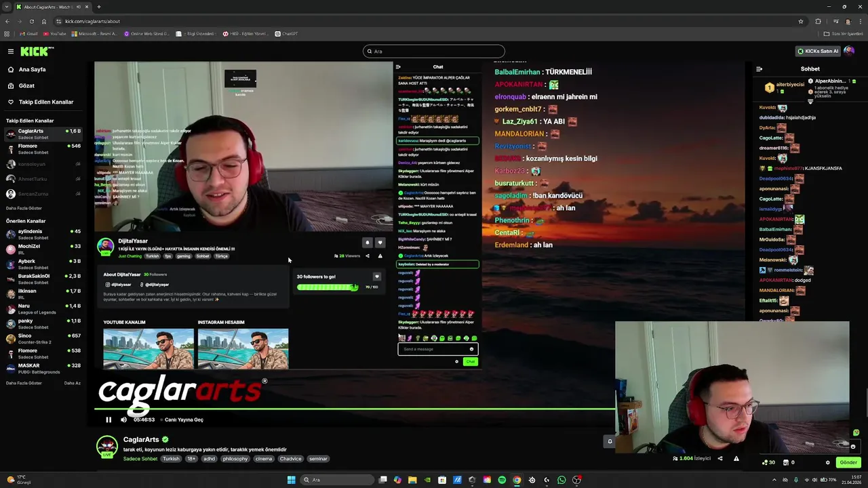The image size is (868, 488).
Task: Click the stream progress bar
Action: coord(354,409)
